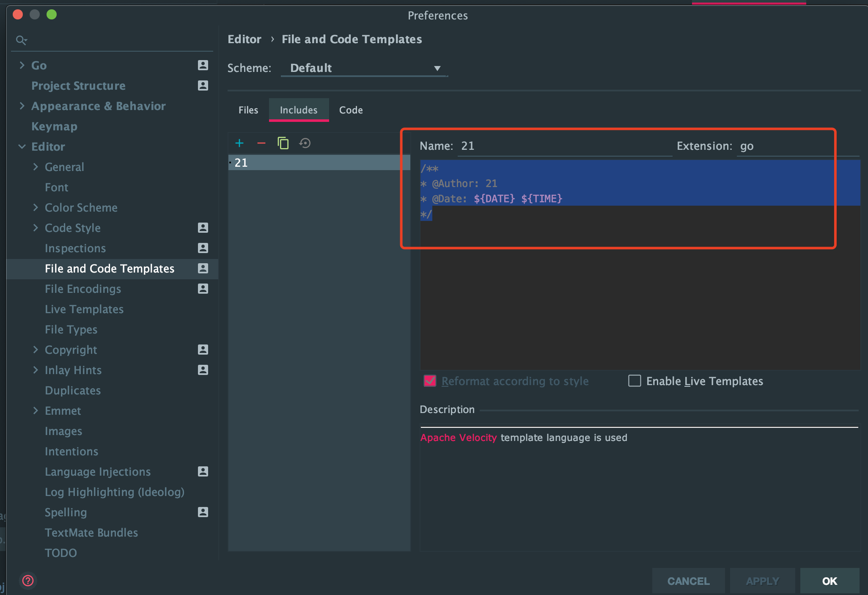Open the Apache Velocity link
This screenshot has height=595, width=868.
click(458, 438)
